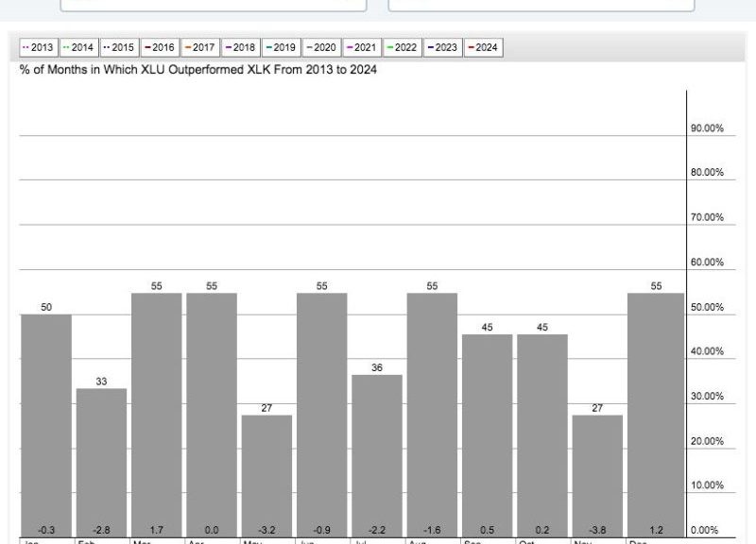Select the 55 bar with -0.9 at base
This screenshot has width=756, height=544.
pos(322,416)
